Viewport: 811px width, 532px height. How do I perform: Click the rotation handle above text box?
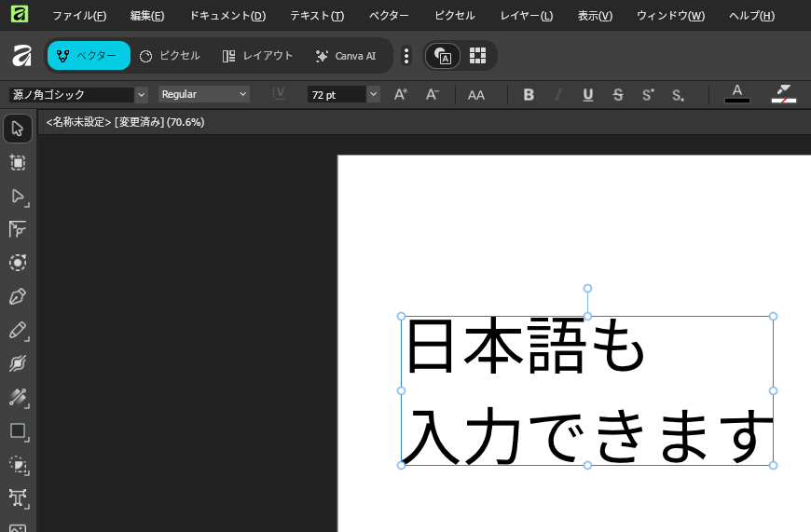tap(587, 289)
